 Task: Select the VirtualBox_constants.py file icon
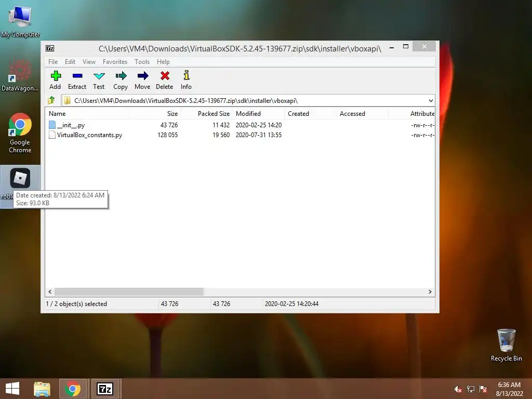(x=52, y=135)
